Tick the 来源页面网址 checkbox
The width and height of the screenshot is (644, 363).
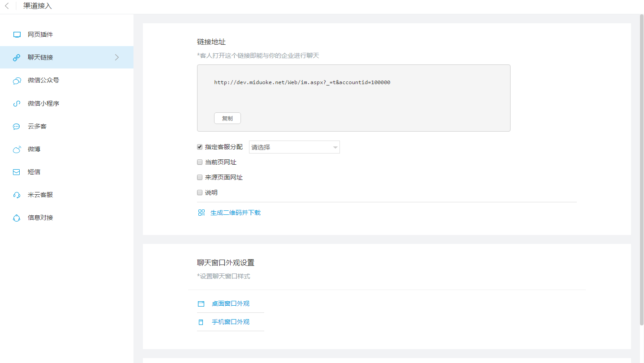point(200,177)
